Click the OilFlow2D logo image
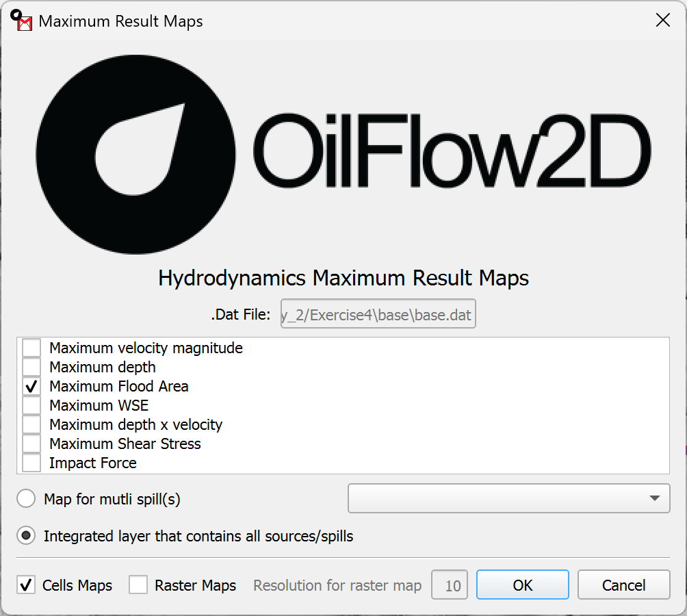The width and height of the screenshot is (687, 616). (343, 154)
